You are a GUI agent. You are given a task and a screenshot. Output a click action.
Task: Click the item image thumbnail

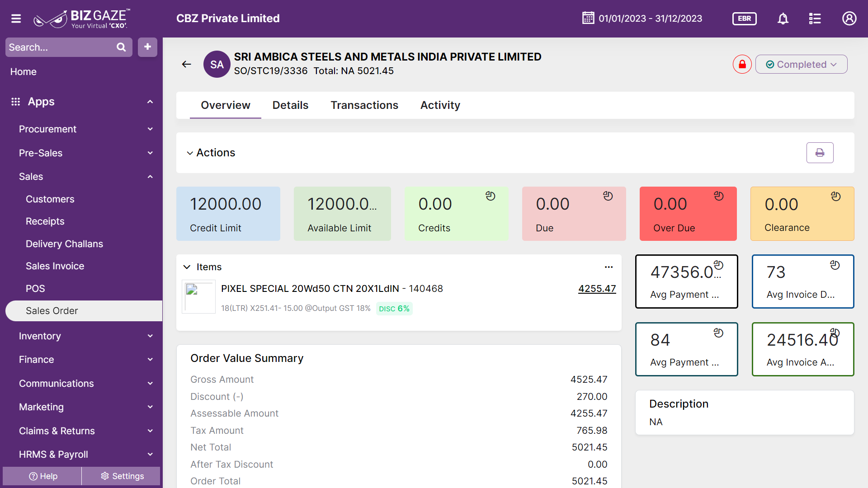(x=198, y=297)
